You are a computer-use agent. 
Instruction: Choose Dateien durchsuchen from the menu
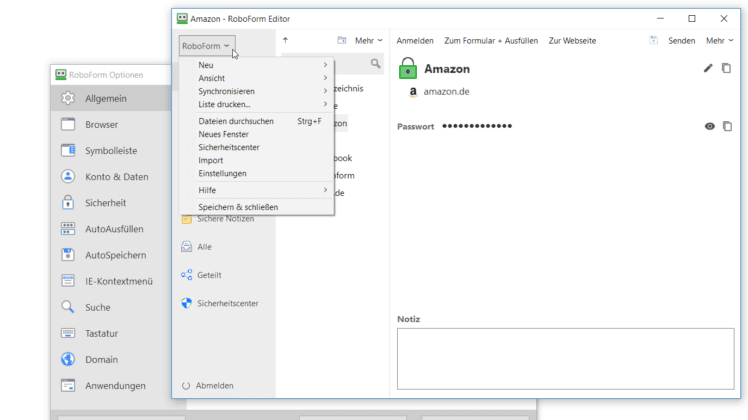tap(257, 121)
